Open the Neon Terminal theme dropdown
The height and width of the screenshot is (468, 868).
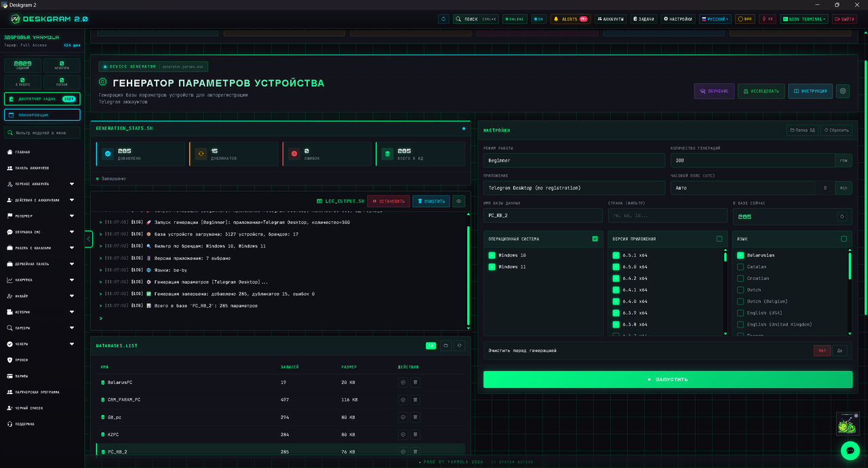804,19
